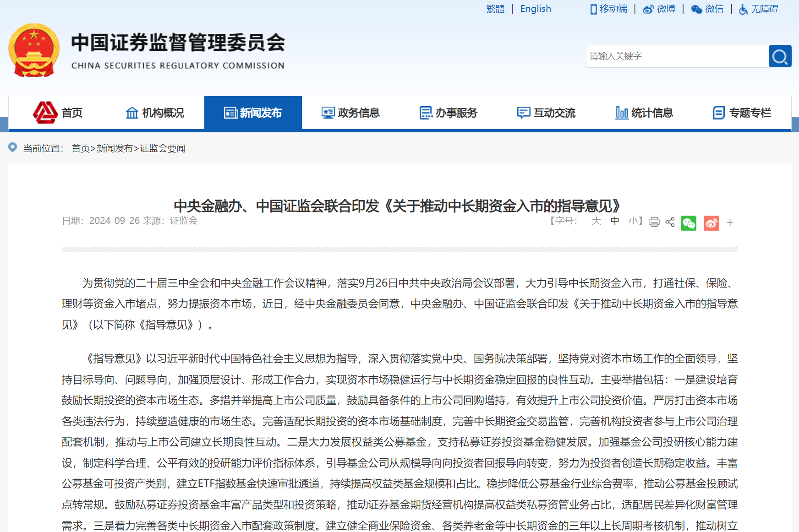Click the location pin icon beside 当前位置
The image size is (799, 532).
pos(13,148)
